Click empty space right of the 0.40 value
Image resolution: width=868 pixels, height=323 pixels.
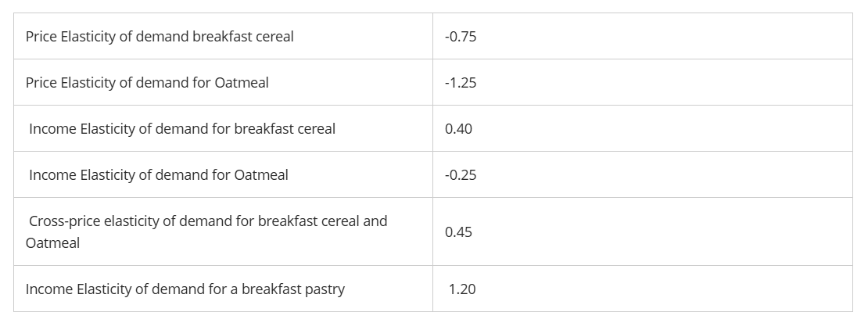pos(664,128)
